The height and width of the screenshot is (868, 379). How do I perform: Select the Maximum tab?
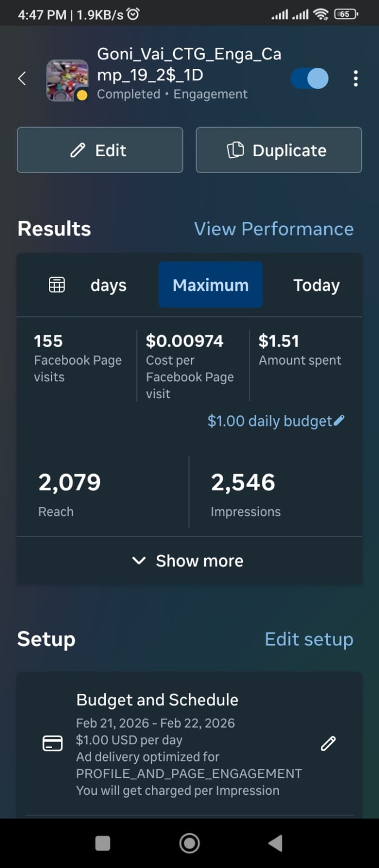pos(211,285)
